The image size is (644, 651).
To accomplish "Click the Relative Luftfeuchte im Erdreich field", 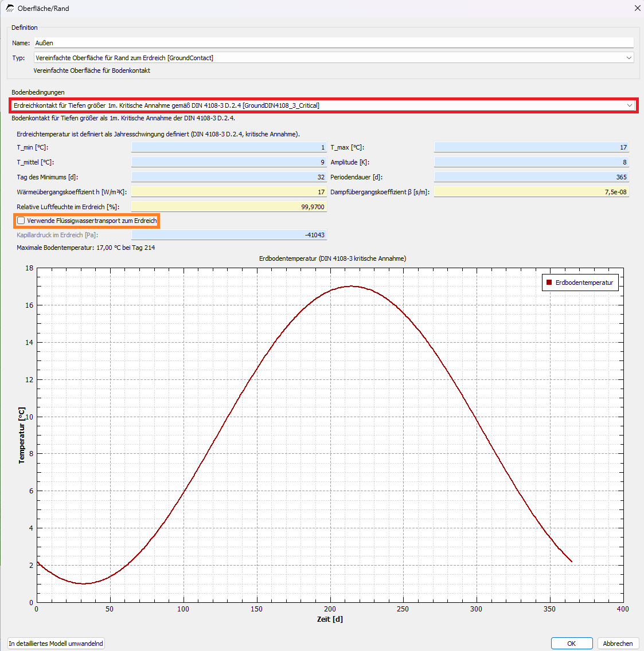I will tap(229, 207).
